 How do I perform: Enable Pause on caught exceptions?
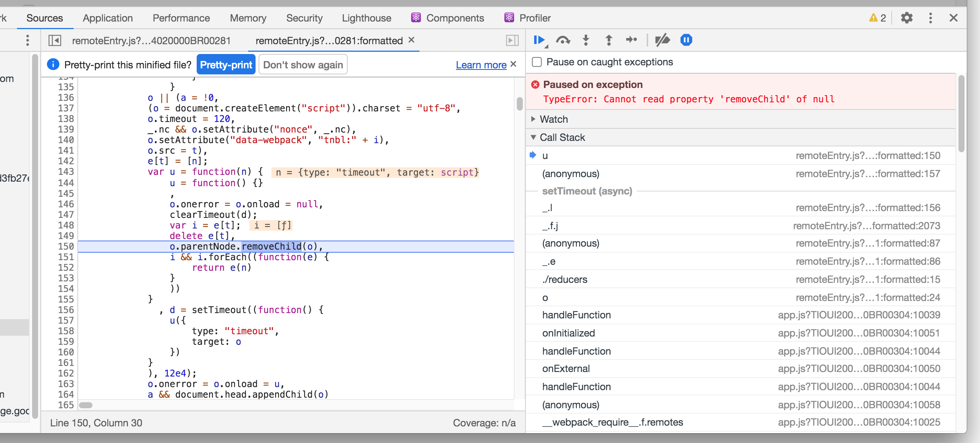[x=537, y=62]
